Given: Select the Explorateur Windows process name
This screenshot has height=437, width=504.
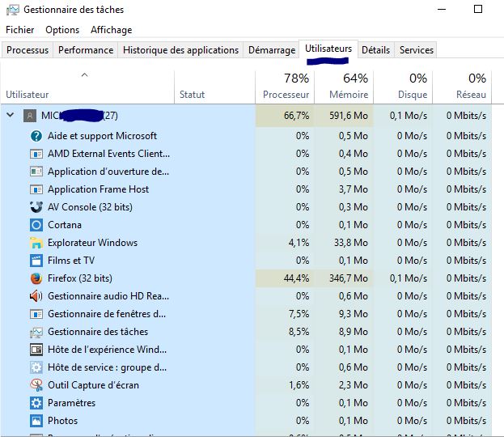Looking at the screenshot, I should pos(92,243).
